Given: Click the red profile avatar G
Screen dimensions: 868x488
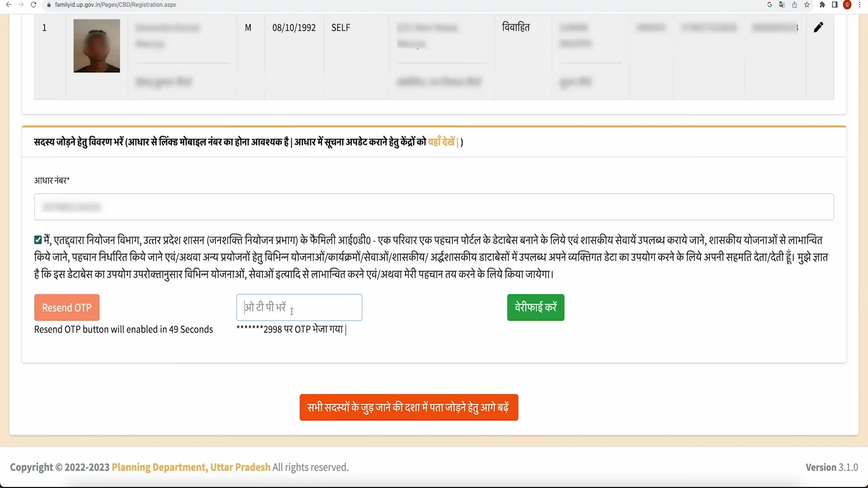Looking at the screenshot, I should click(x=847, y=5).
